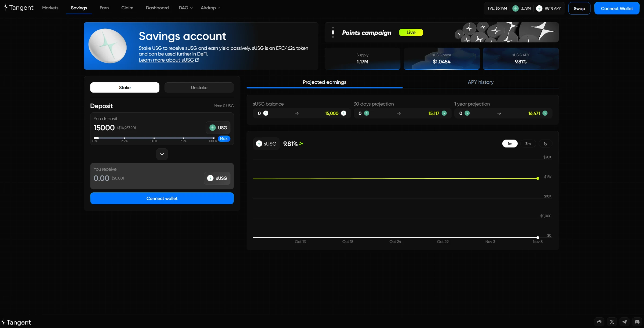Click the coin icon beside 15,000 balance

point(343,113)
